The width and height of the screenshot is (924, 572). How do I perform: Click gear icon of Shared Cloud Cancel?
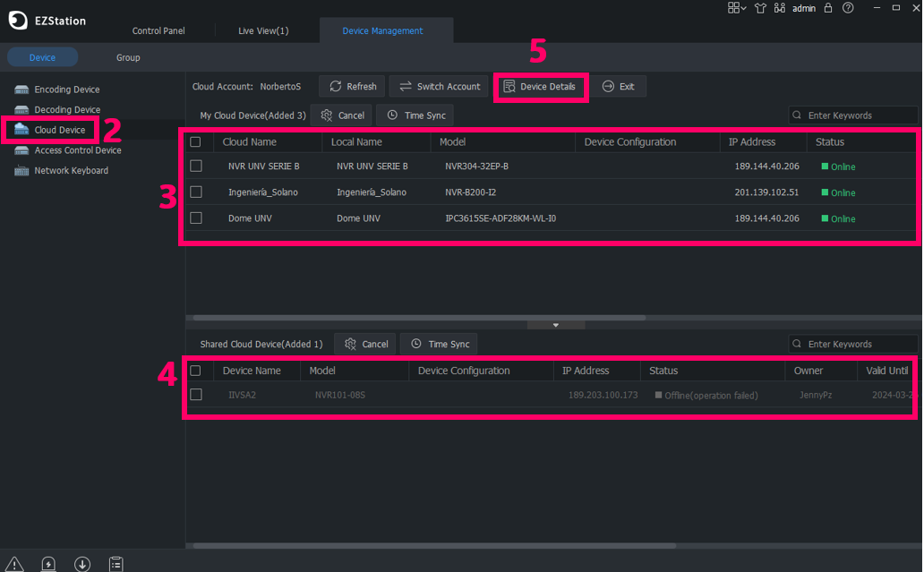(x=350, y=344)
